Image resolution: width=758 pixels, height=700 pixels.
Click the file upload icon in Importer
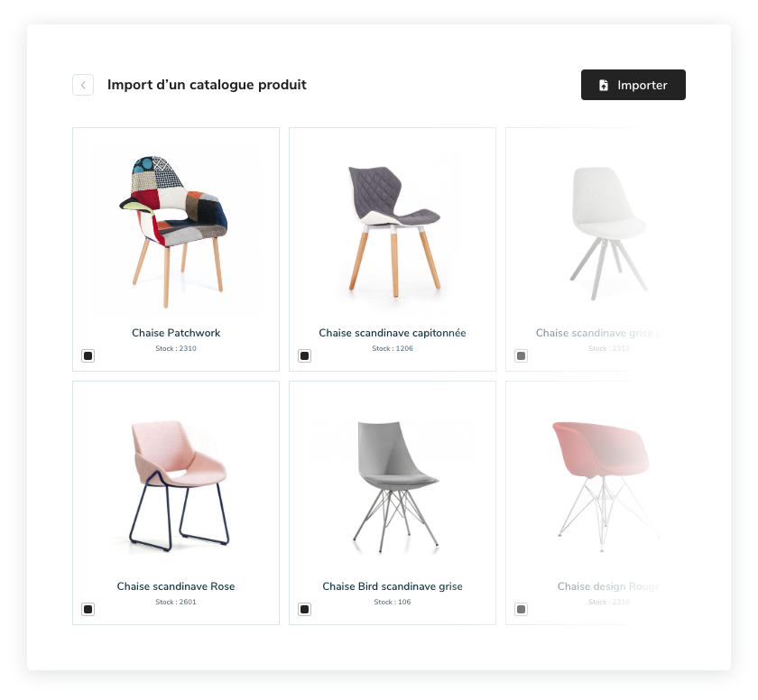[604, 85]
